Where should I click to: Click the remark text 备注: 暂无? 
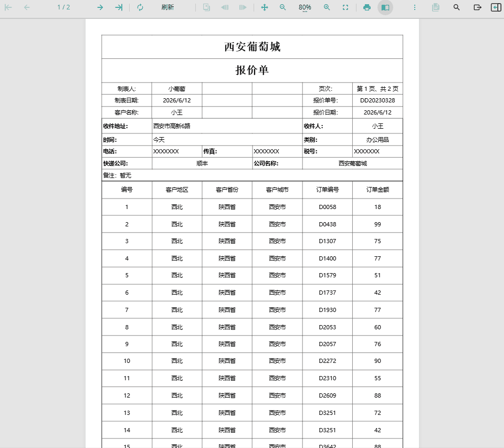pos(117,175)
